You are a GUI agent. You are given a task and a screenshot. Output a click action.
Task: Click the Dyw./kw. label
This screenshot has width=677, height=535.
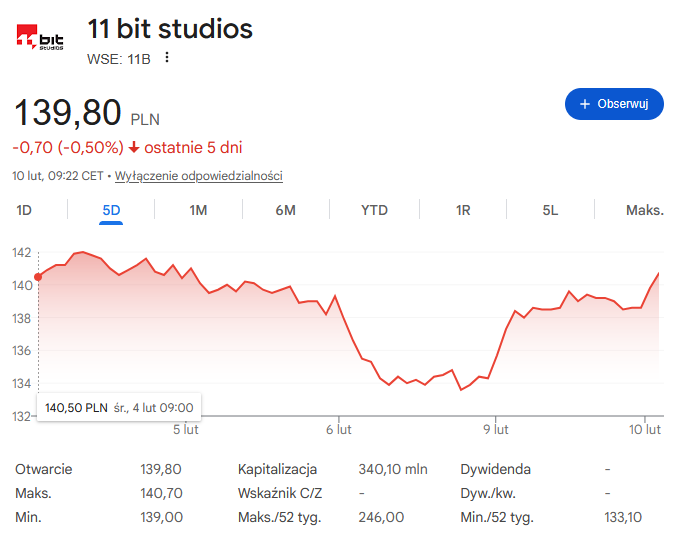pyautogui.click(x=488, y=493)
